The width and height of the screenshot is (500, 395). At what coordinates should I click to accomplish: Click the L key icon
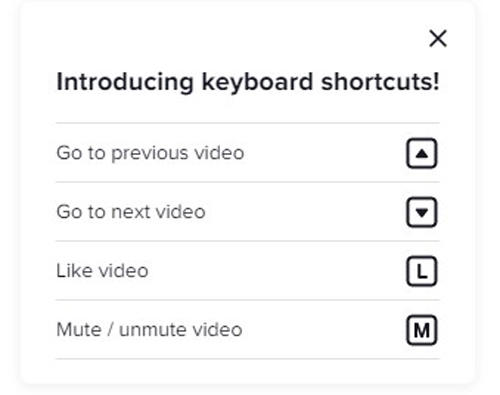[x=422, y=271]
